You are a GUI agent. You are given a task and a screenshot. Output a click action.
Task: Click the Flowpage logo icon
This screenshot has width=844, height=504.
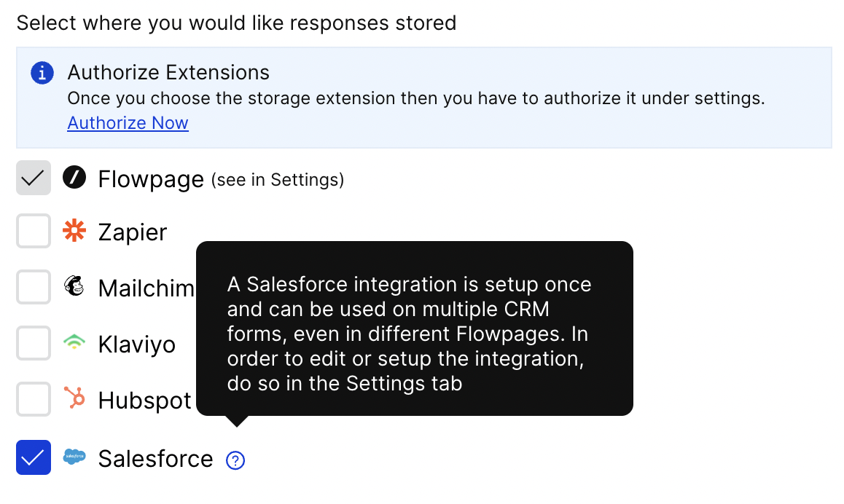(x=74, y=177)
